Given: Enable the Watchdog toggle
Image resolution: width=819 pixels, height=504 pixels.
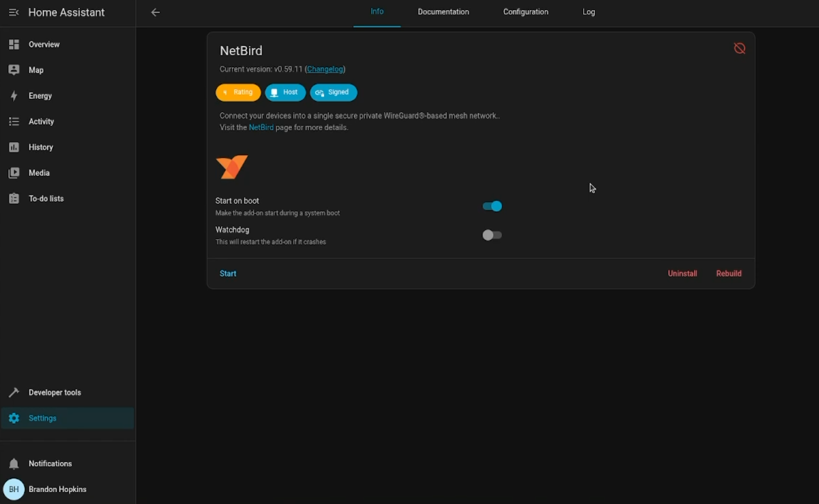Looking at the screenshot, I should 492,235.
